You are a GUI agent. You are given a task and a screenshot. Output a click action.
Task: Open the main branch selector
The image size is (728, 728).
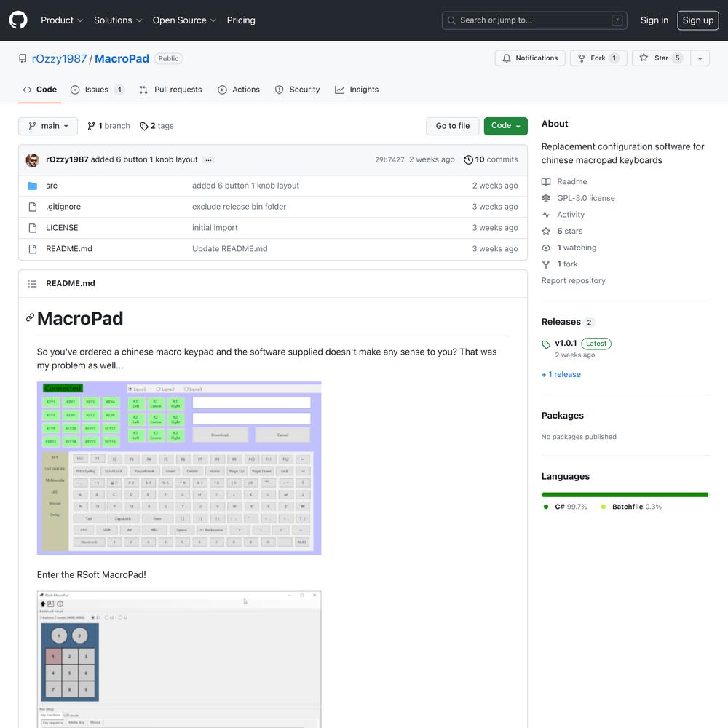tap(48, 126)
